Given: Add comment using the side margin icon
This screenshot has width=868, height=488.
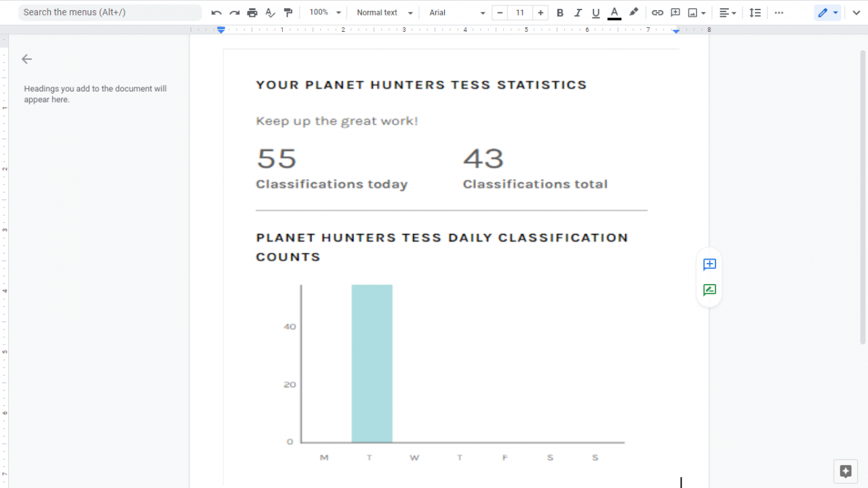Looking at the screenshot, I should point(709,264).
